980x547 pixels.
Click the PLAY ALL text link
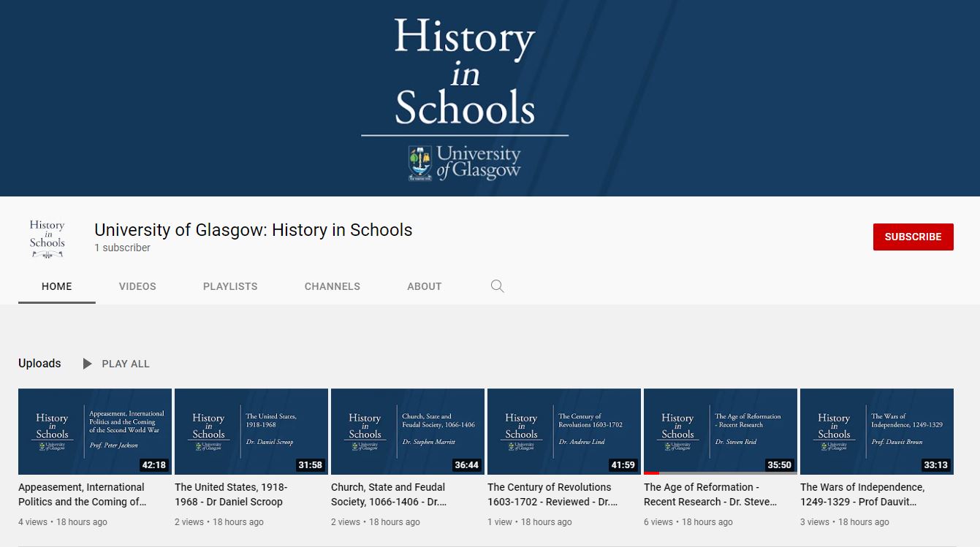click(x=126, y=364)
